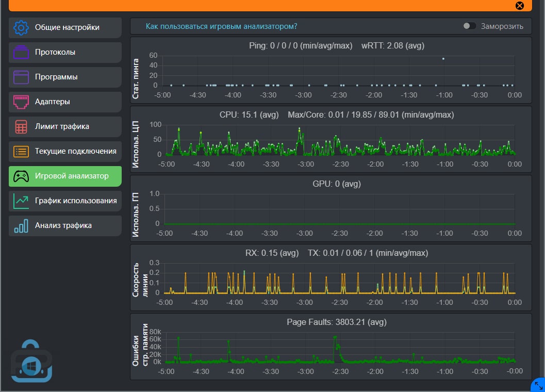Viewport: 545px width, 392px height.
Task: Click the RX/TX line speed chart
Action: point(339,279)
